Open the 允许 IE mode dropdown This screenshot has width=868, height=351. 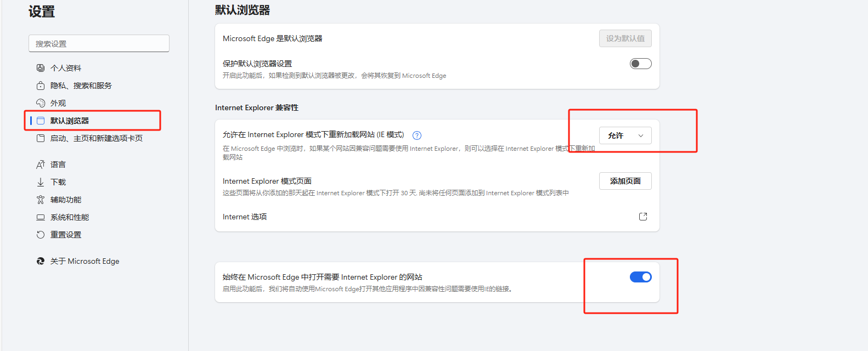click(625, 135)
